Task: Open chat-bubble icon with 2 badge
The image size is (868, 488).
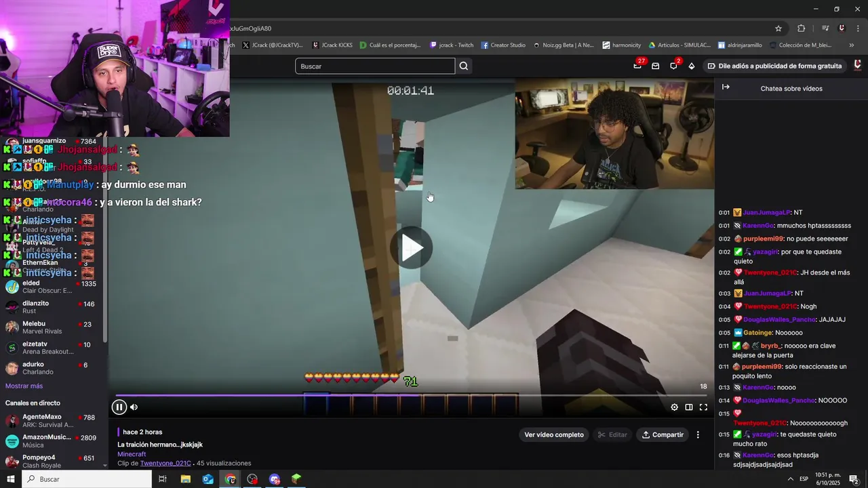Action: (x=673, y=66)
